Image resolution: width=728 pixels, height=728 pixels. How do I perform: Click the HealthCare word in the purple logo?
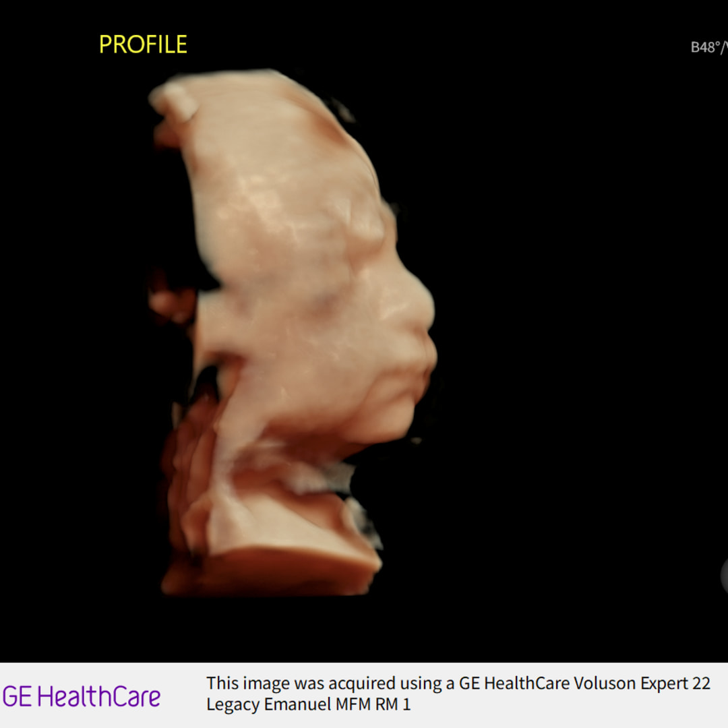(99, 696)
